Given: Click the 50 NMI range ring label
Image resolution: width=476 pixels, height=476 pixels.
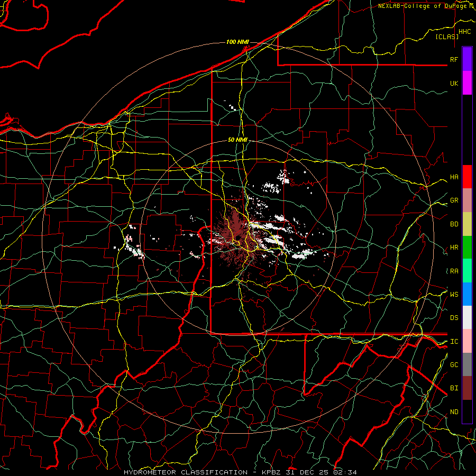Looking at the screenshot, I should tap(237, 140).
